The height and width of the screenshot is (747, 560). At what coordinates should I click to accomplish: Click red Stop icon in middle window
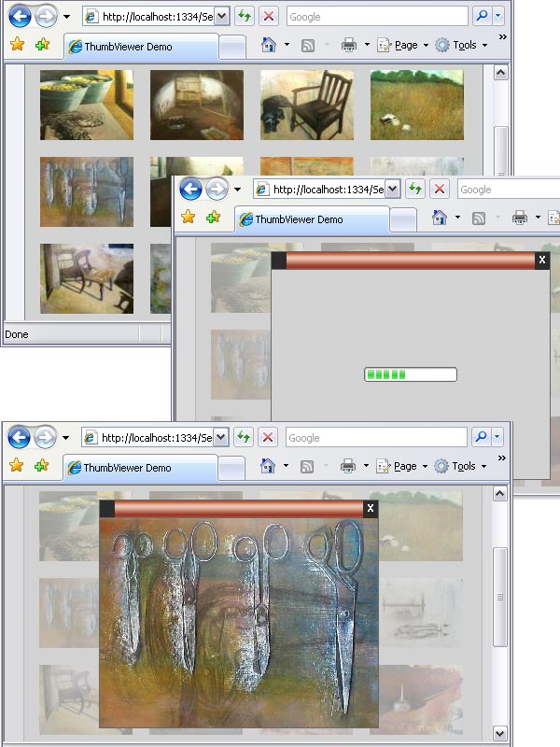tap(440, 190)
